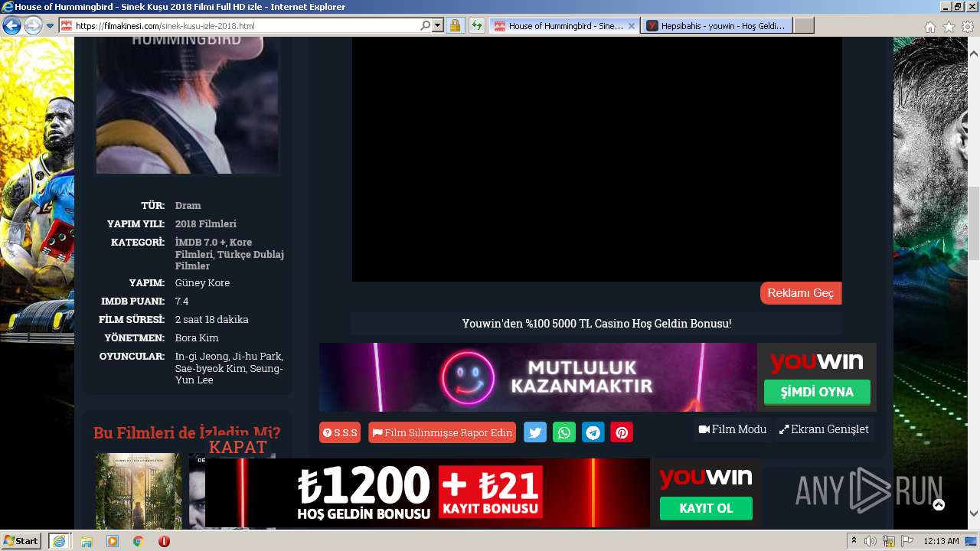Toggle Film Modu viewing mode
Viewport: 980px width, 551px height.
click(x=733, y=429)
